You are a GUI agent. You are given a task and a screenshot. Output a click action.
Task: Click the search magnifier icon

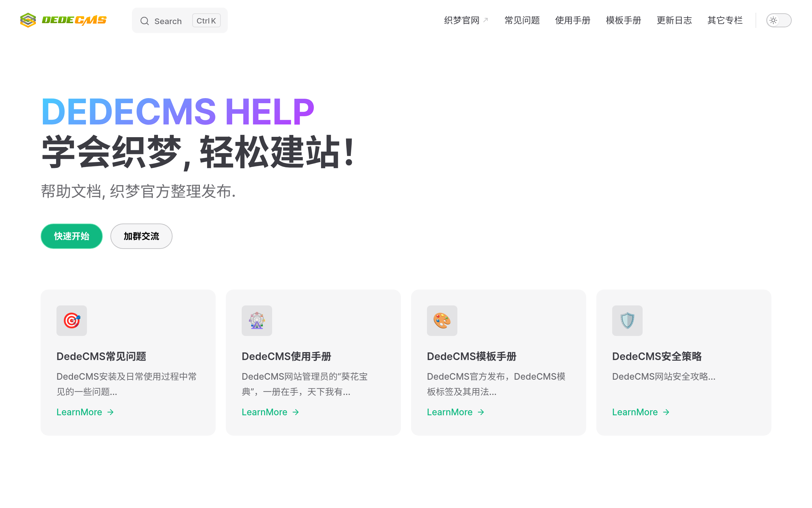[145, 21]
